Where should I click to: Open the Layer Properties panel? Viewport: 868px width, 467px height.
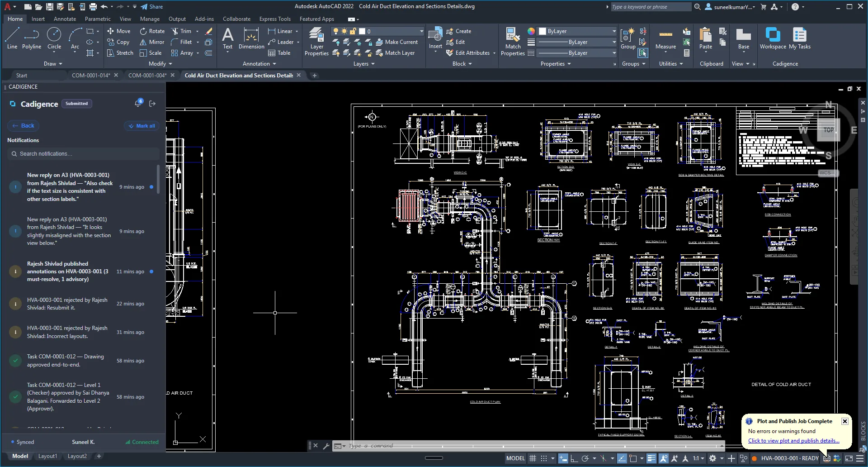click(316, 42)
